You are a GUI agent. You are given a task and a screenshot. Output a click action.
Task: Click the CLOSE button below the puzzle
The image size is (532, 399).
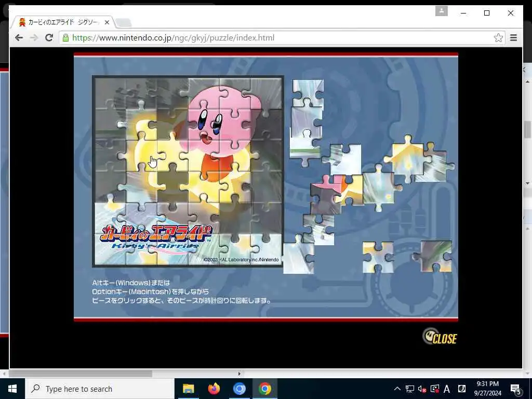point(440,336)
